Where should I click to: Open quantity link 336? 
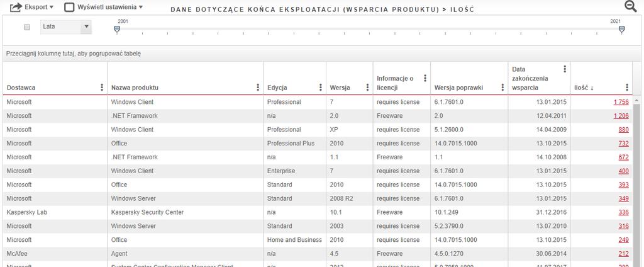[623, 212]
